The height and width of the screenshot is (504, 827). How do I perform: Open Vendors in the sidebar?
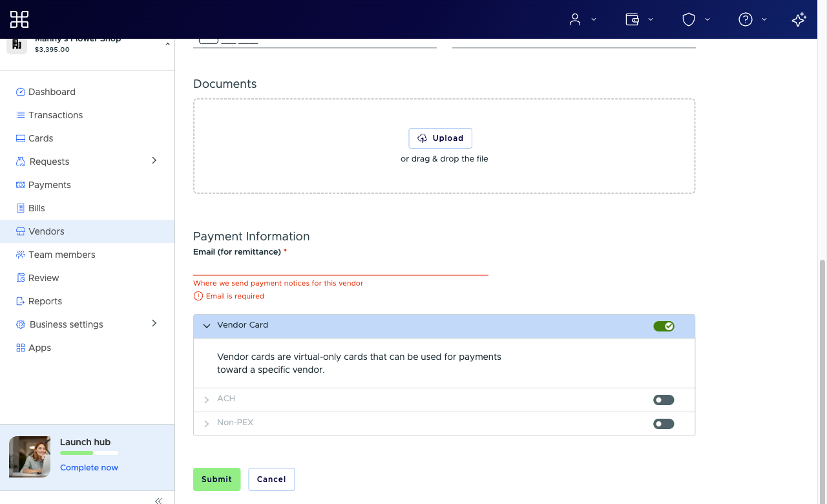coord(87,231)
